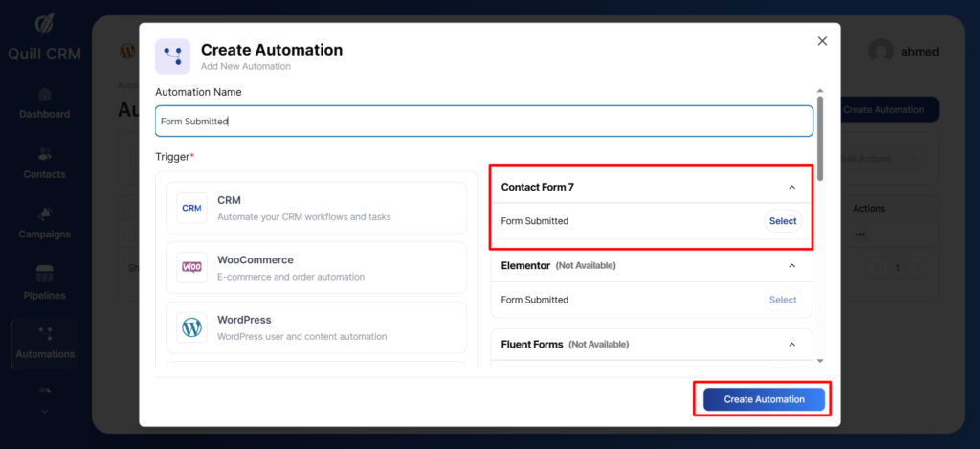Click the Quill CRM feather logo
Screen dimensions: 980x449
pyautogui.click(x=44, y=23)
